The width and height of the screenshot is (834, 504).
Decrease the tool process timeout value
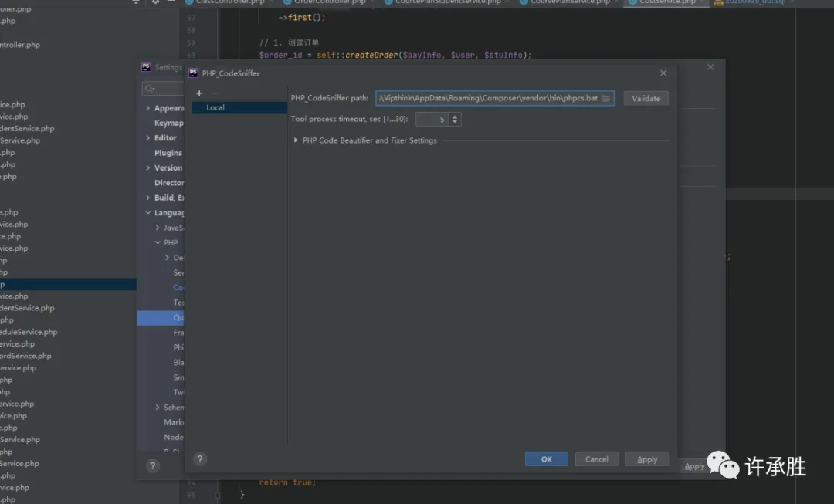click(454, 122)
